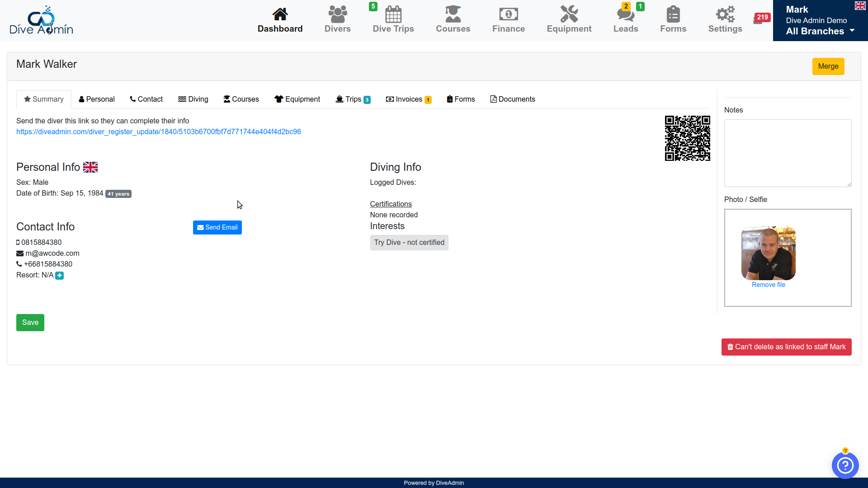
Task: Click the diver registration QR code
Action: [687, 138]
